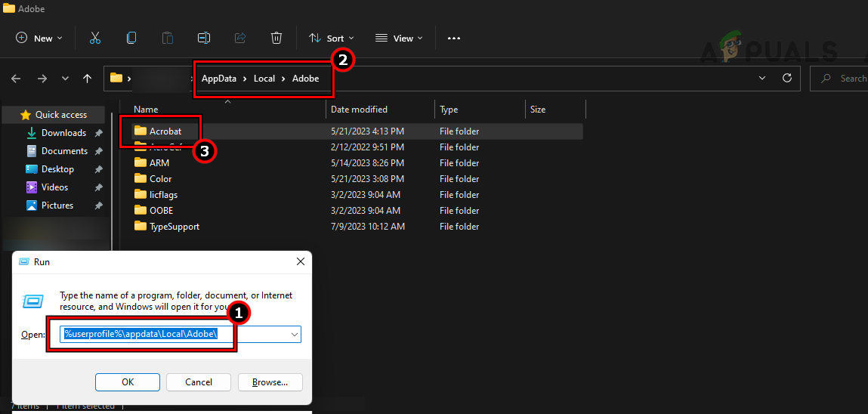Select the licflags folder
This screenshot has height=414, width=868.
pos(163,195)
